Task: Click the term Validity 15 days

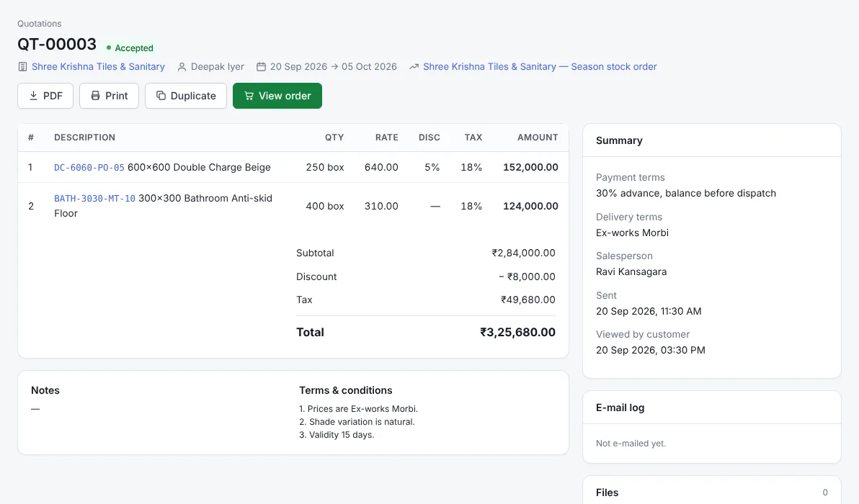Action: (342, 435)
